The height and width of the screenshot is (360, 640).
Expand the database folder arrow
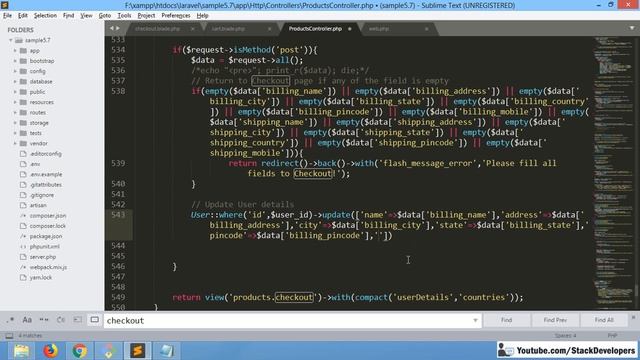coord(15,82)
